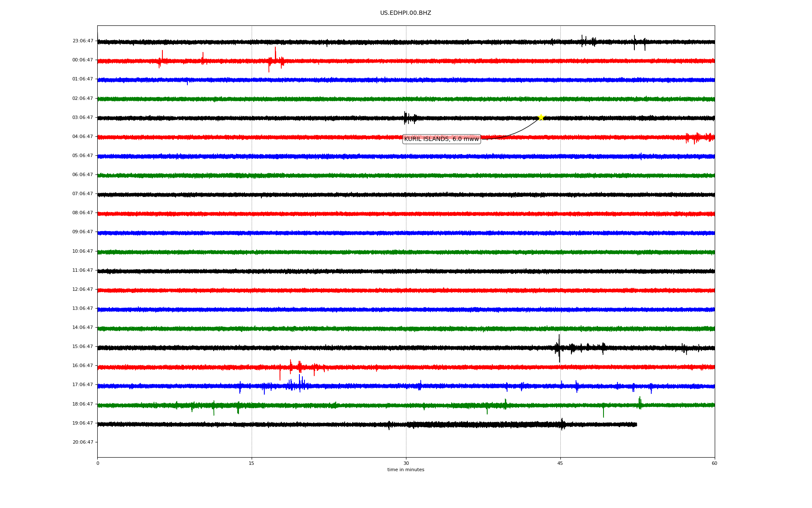Click the 17:06:47 time label
The image size is (812, 508).
click(83, 385)
